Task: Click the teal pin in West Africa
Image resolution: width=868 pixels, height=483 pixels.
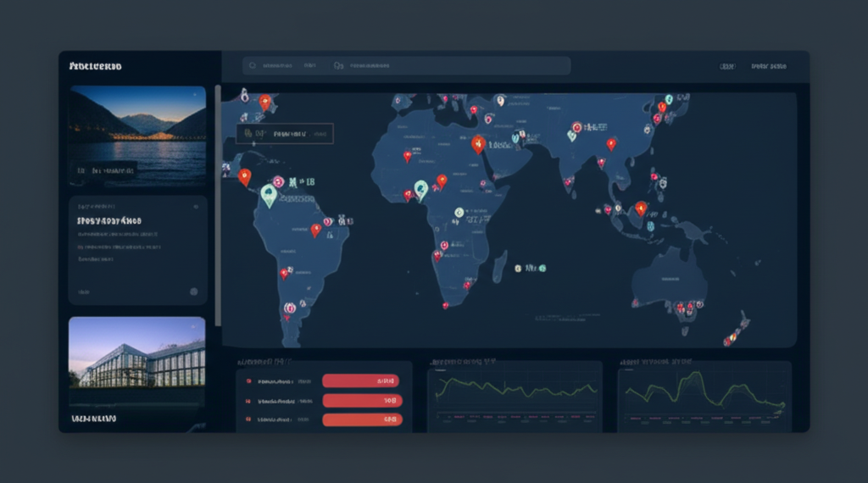Action: pos(420,189)
